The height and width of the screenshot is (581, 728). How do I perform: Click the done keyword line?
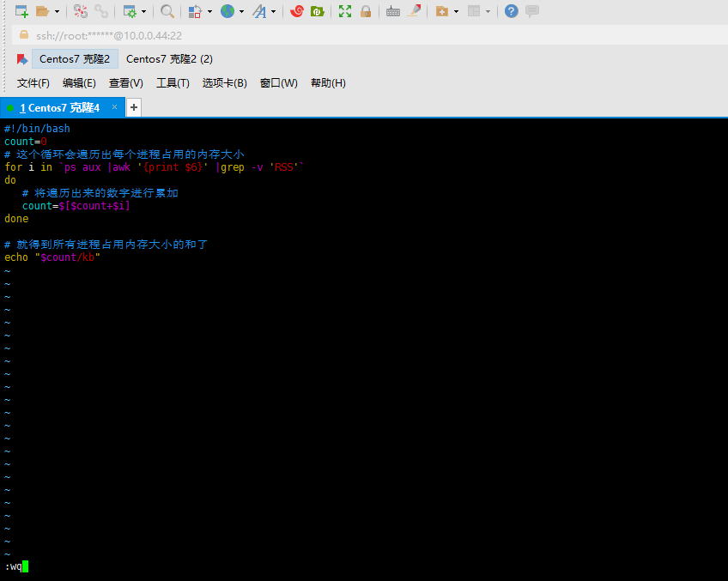(16, 219)
